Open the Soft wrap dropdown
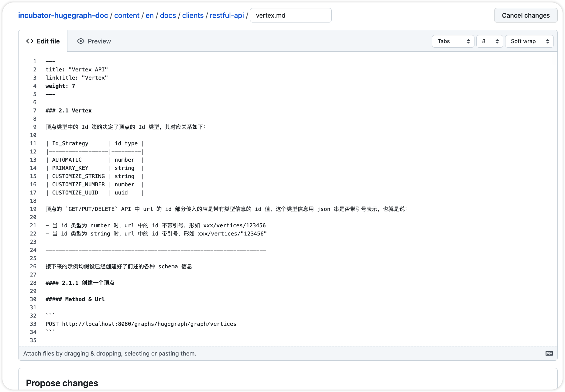565x392 pixels. tap(529, 41)
